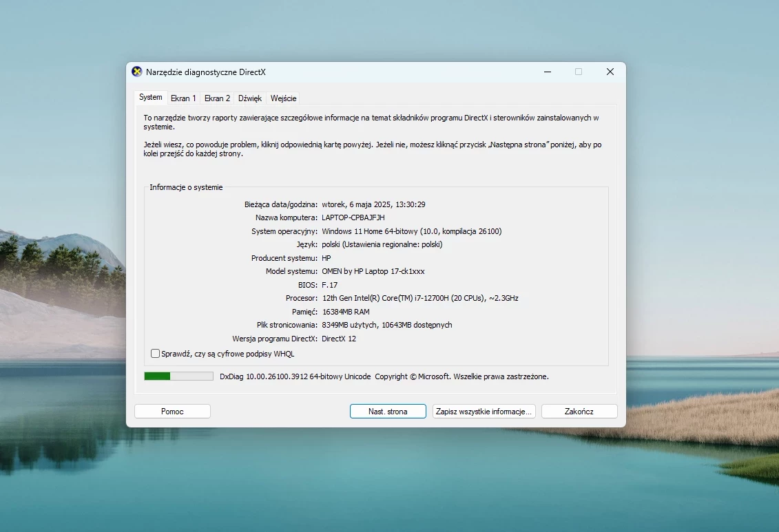Screen dimensions: 779x532
Task: Go to next page with Nast. strona
Action: (388, 412)
